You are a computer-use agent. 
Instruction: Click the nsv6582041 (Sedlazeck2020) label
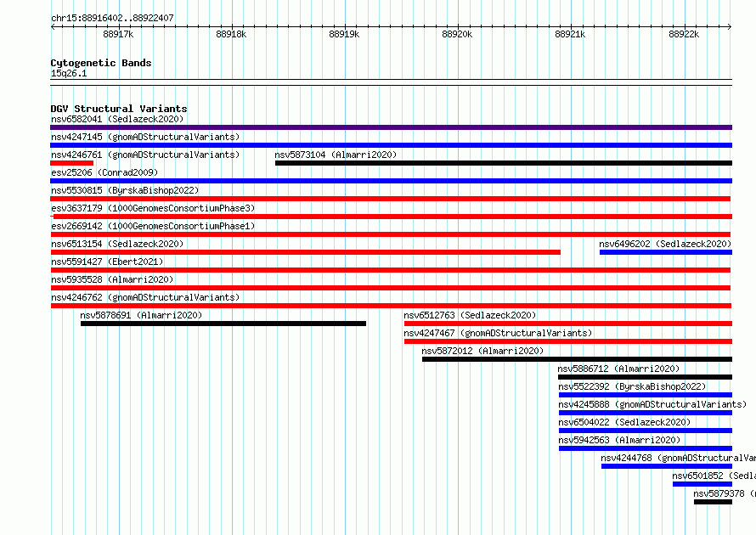point(117,119)
